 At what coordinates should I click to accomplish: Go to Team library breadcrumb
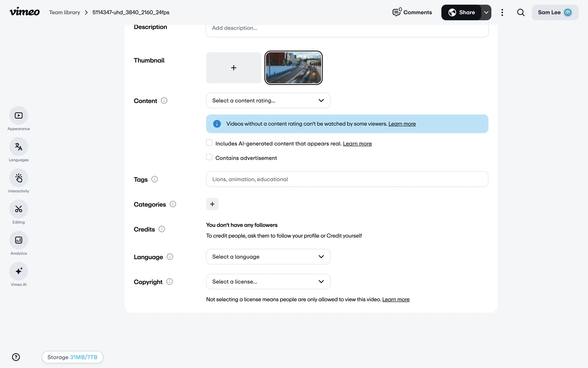(x=65, y=13)
